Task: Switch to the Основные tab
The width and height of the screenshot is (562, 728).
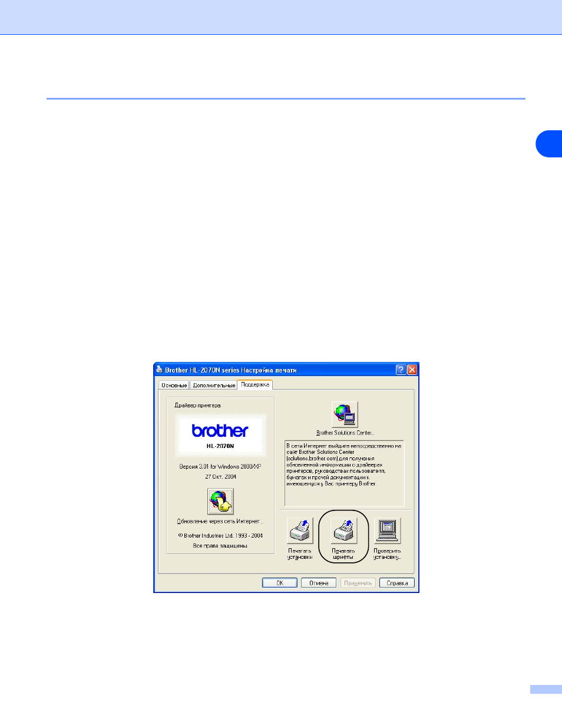Action: pyautogui.click(x=174, y=385)
